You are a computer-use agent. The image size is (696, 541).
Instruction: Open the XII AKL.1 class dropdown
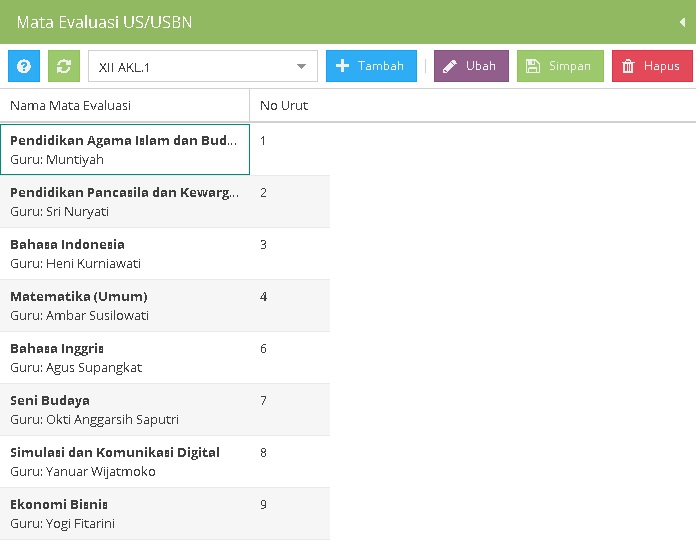click(203, 67)
